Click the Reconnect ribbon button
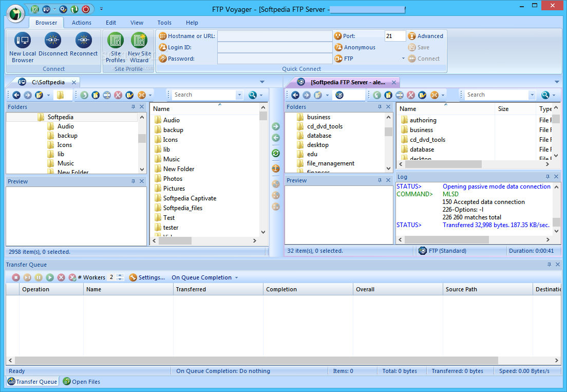 (84, 45)
